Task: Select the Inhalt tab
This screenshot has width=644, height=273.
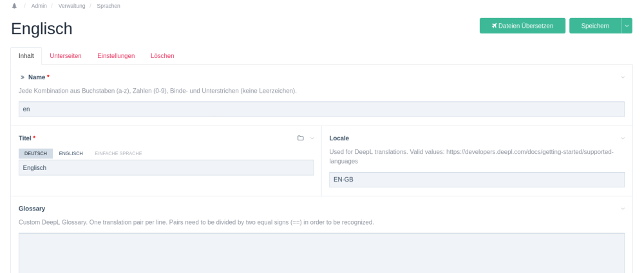Action: [x=26, y=56]
